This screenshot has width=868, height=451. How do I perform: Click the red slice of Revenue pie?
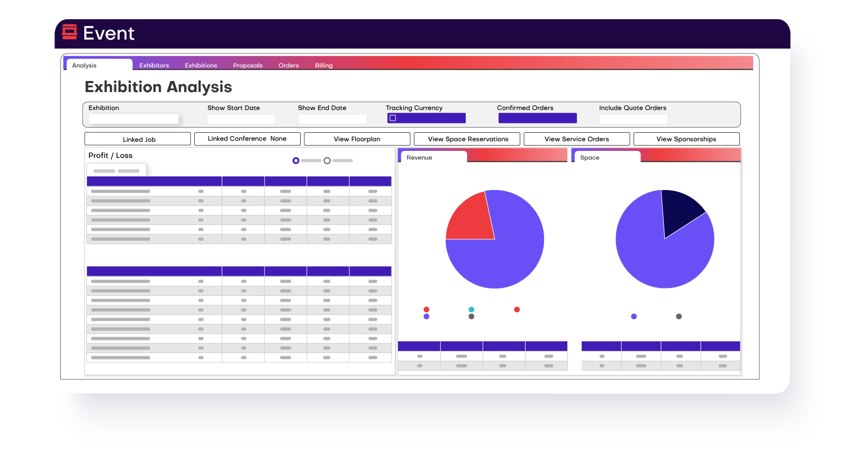(x=469, y=219)
